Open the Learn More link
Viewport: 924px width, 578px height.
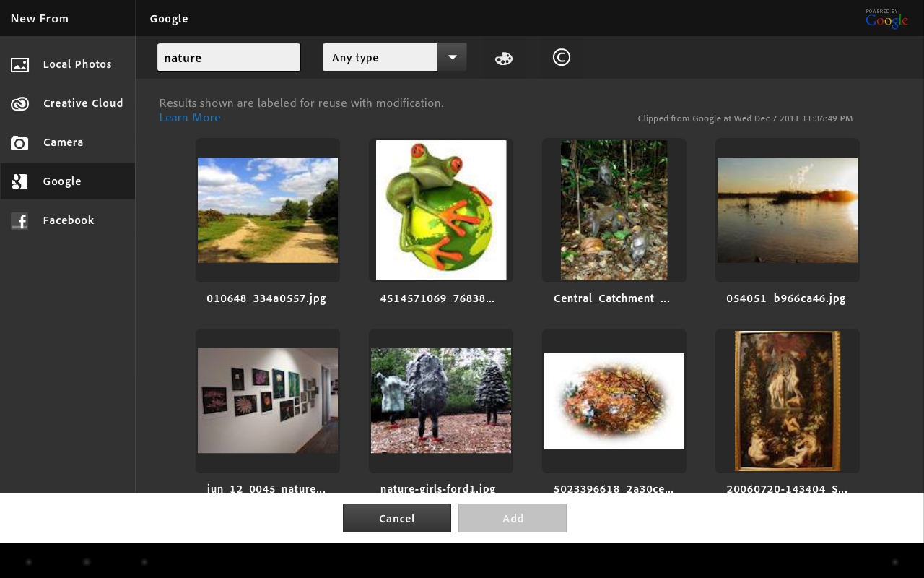[x=190, y=117]
